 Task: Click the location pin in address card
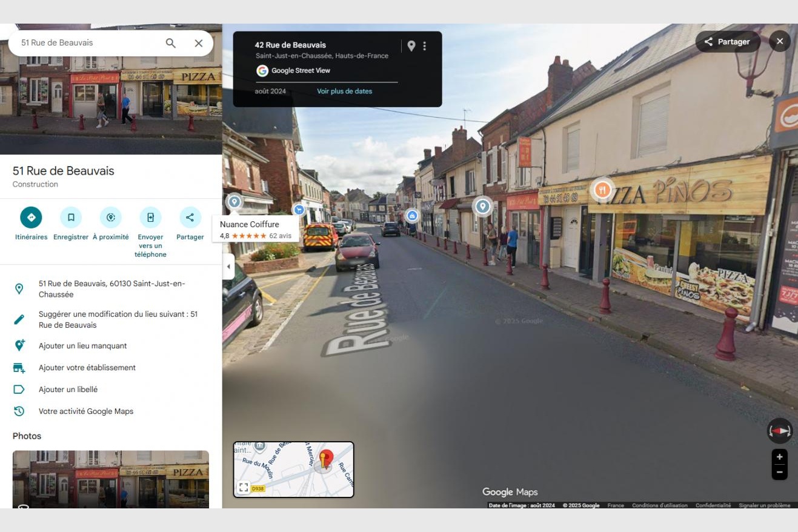[x=411, y=46]
